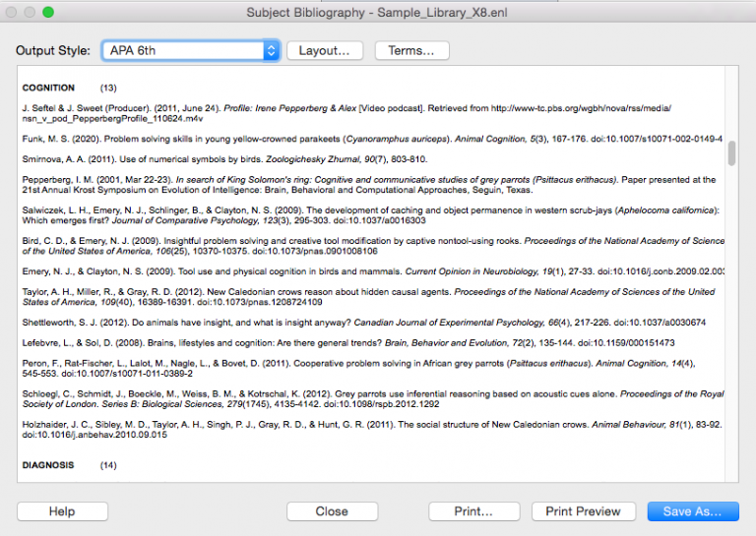Click the yellow minimize window button
This screenshot has width=756, height=536.
30,11
